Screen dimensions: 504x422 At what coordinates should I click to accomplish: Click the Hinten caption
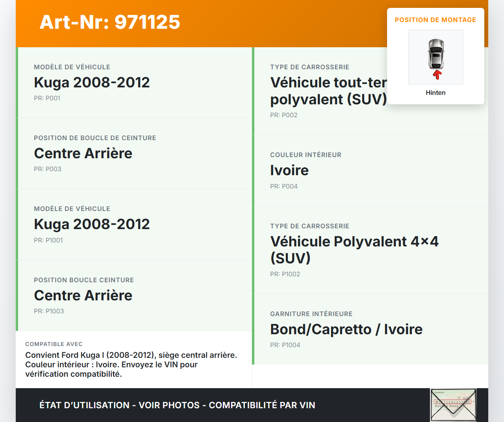point(435,93)
